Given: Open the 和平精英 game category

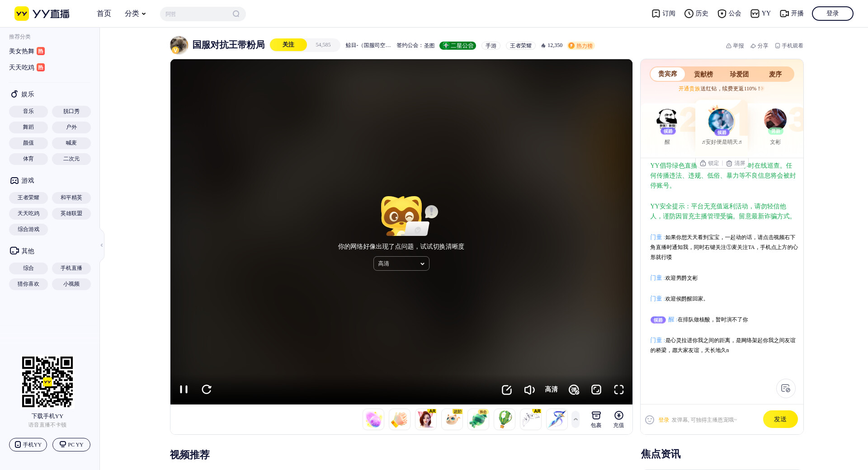Looking at the screenshot, I should coord(71,197).
